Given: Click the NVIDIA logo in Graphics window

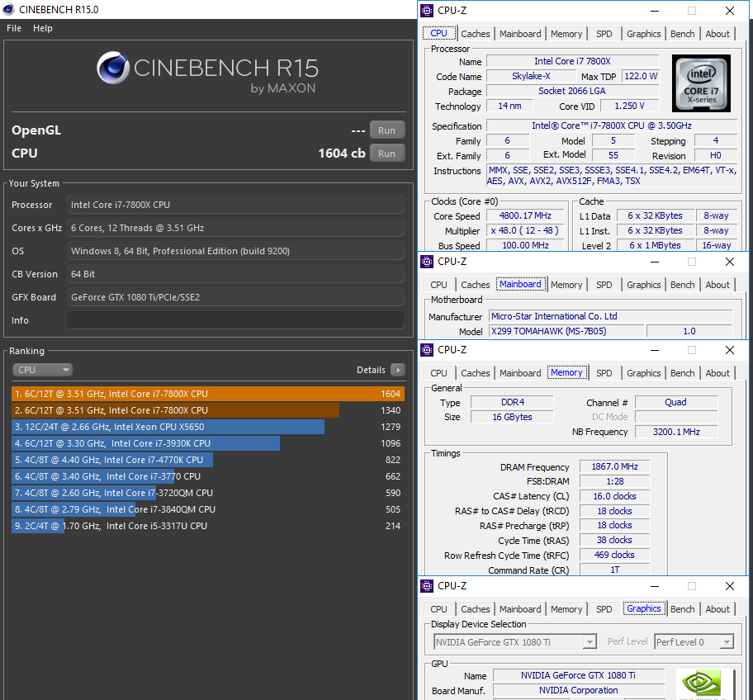Looking at the screenshot, I should [702, 683].
